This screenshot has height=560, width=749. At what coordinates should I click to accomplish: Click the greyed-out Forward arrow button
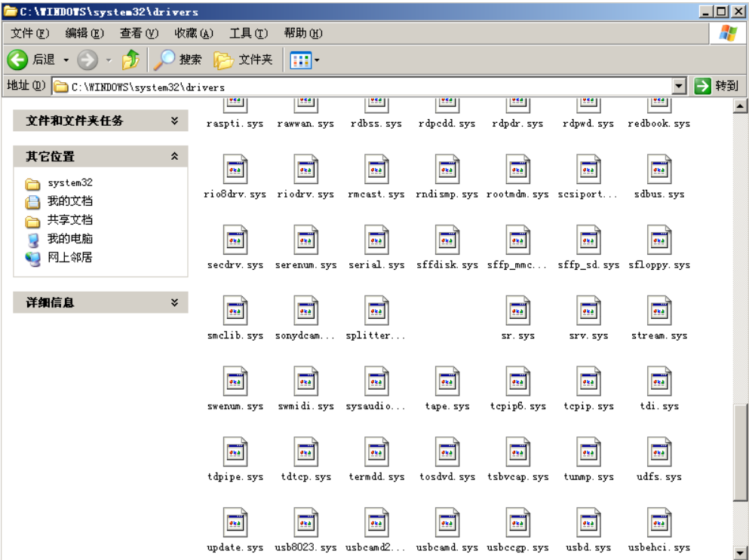pos(87,60)
